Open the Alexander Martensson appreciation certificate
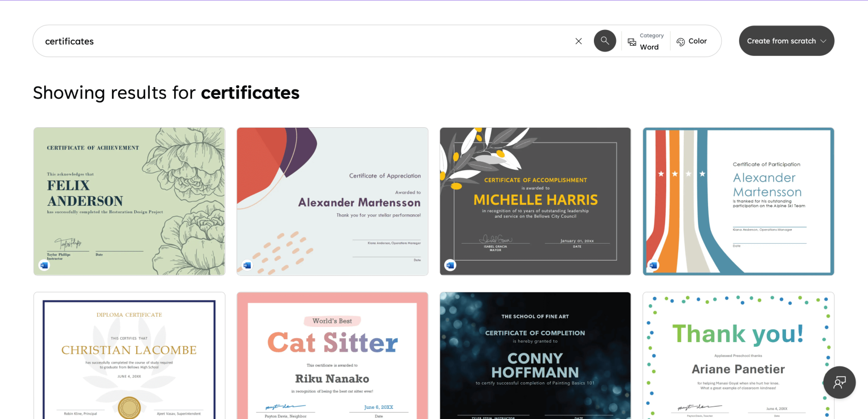This screenshot has height=419, width=868. click(332, 201)
